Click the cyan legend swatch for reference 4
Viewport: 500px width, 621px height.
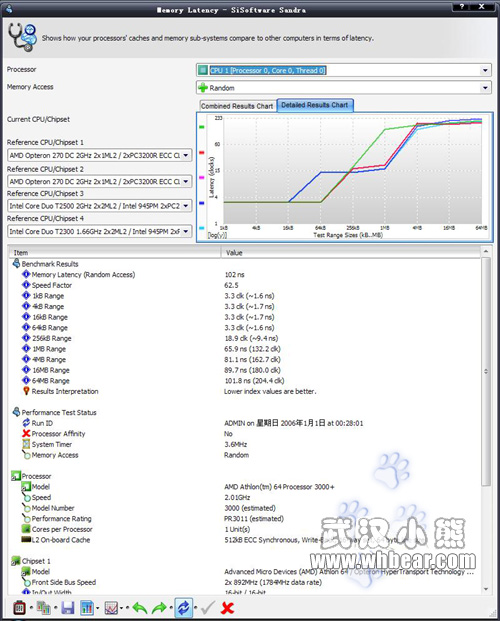click(x=202, y=228)
